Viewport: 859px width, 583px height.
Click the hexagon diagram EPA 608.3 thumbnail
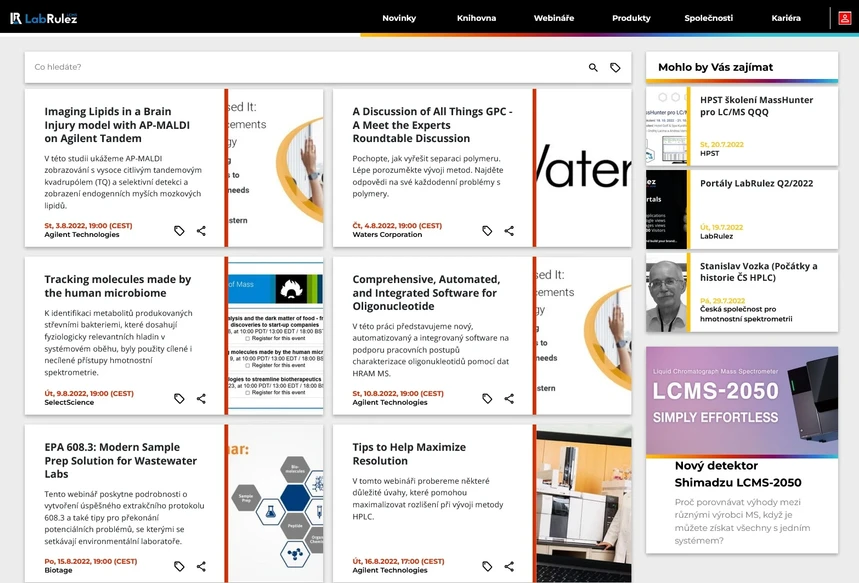[276, 503]
